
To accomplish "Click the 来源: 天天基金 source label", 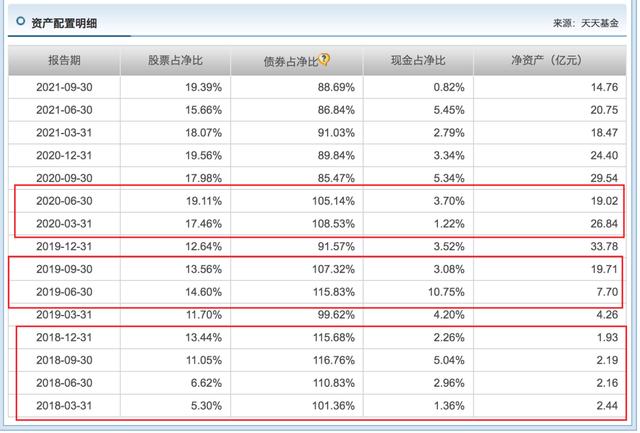I will pos(586,23).
